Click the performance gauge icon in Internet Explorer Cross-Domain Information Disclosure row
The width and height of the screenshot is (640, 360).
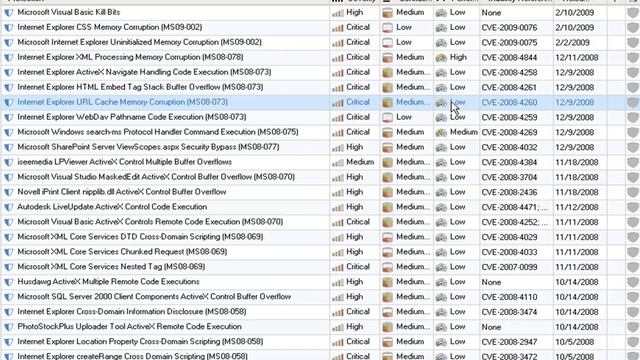(x=441, y=312)
